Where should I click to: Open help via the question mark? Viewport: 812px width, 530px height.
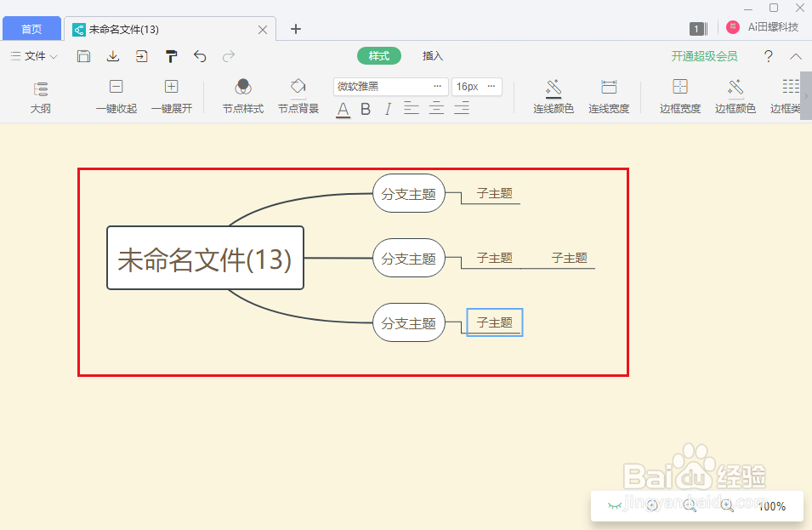click(769, 56)
